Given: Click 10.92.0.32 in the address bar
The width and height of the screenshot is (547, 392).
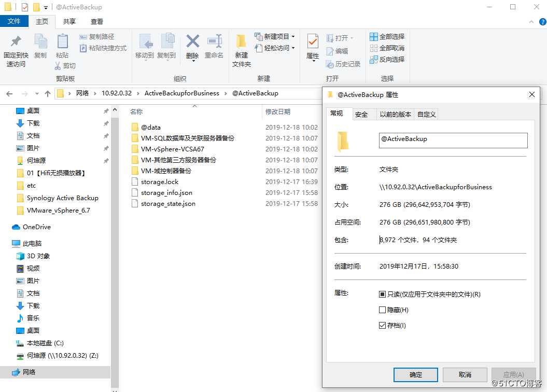Looking at the screenshot, I should point(117,93).
